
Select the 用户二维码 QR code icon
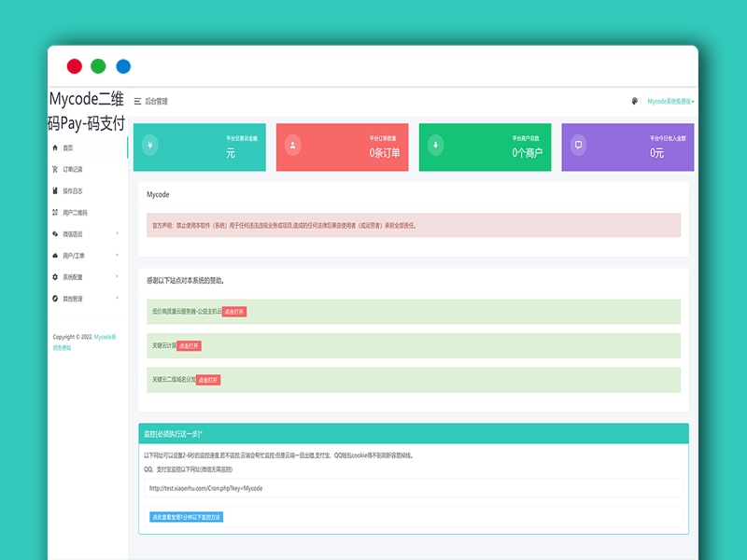(x=53, y=211)
